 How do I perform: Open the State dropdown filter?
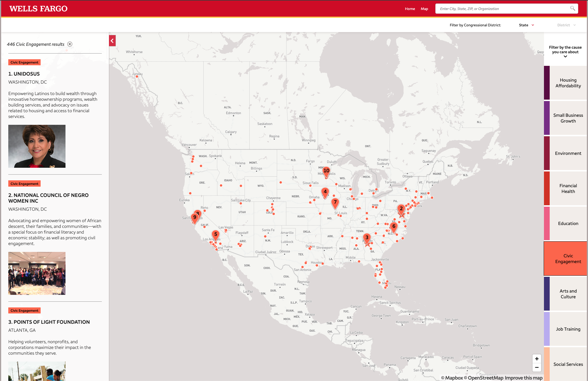(526, 25)
